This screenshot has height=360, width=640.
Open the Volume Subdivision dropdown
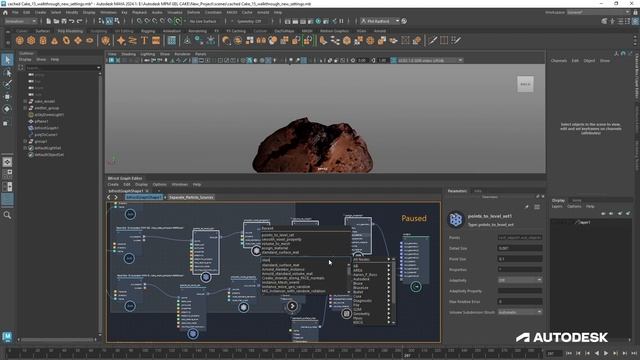[520, 312]
